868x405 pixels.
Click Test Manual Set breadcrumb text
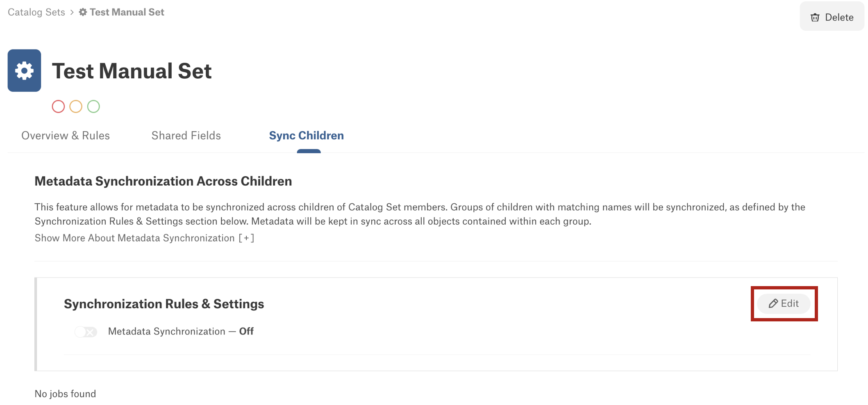(x=127, y=12)
